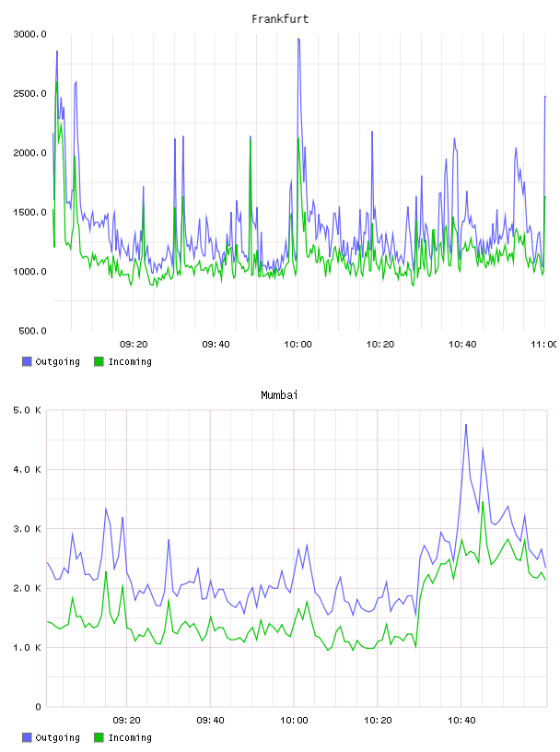The height and width of the screenshot is (752, 560).
Task: Click the Mumbai chart title
Action: 279,395
